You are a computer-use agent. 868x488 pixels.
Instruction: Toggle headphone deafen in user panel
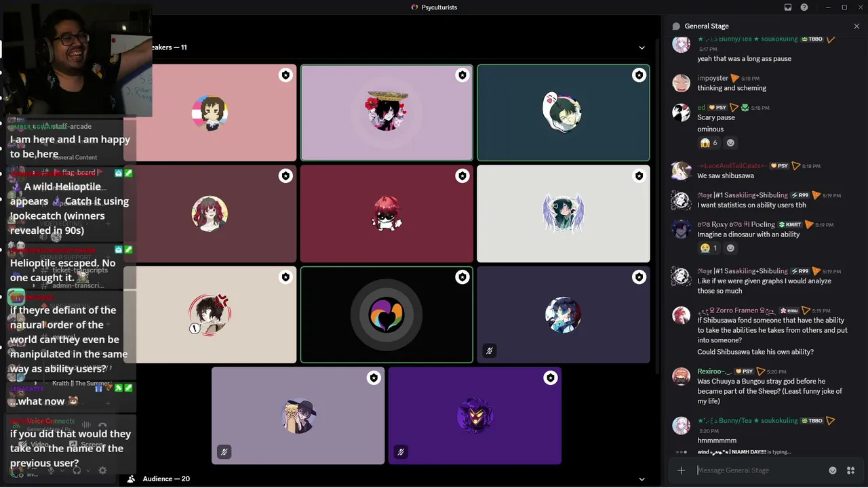click(77, 470)
